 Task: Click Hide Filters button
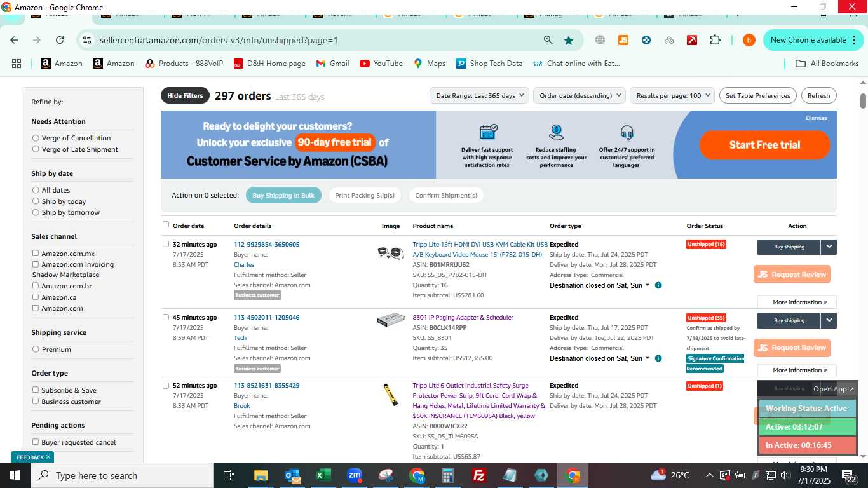point(185,95)
